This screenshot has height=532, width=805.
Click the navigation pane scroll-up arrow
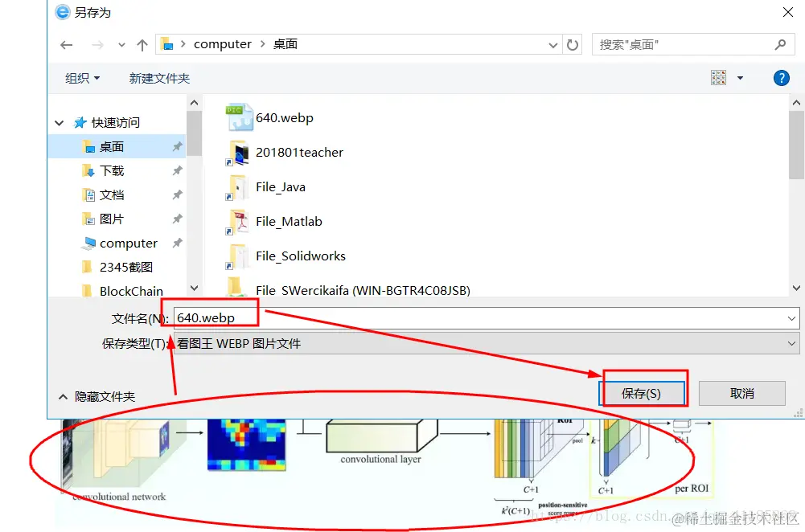[194, 103]
